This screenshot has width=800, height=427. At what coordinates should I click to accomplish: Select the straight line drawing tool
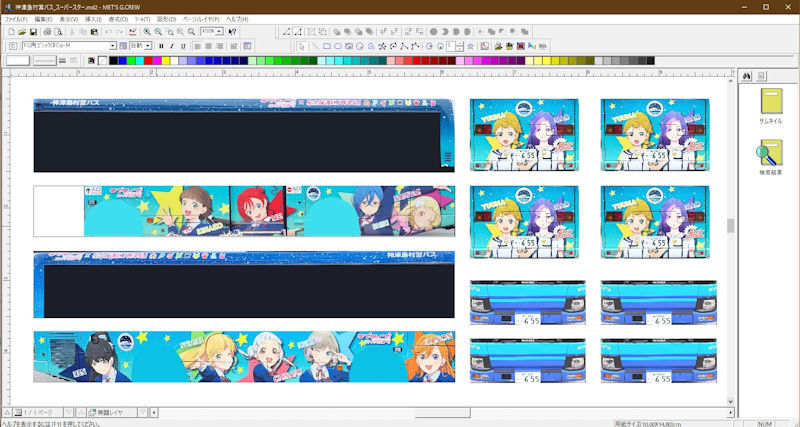315,46
